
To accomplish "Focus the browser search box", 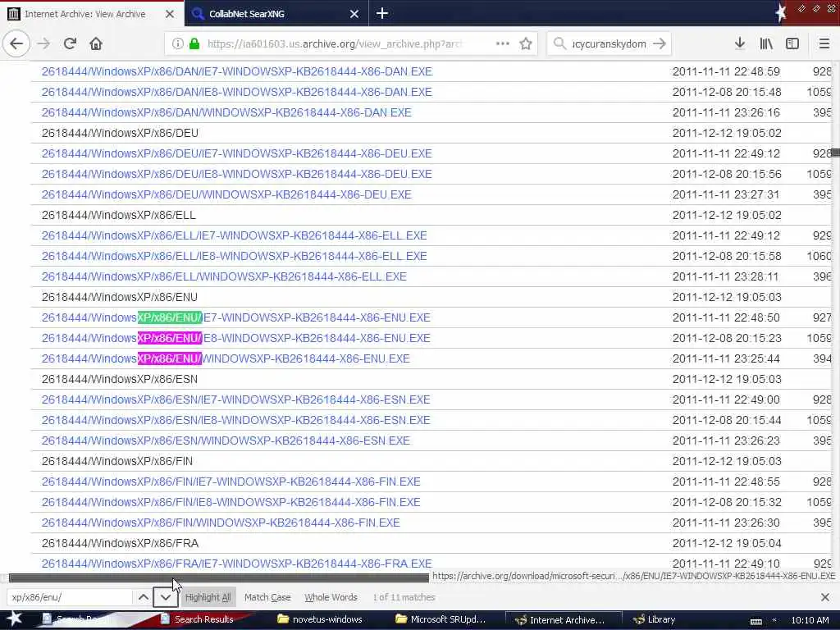I will [609, 44].
